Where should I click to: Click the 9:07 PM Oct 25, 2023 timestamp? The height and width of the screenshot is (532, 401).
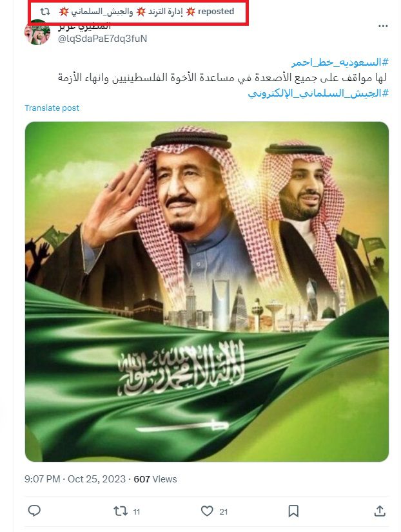[75, 479]
